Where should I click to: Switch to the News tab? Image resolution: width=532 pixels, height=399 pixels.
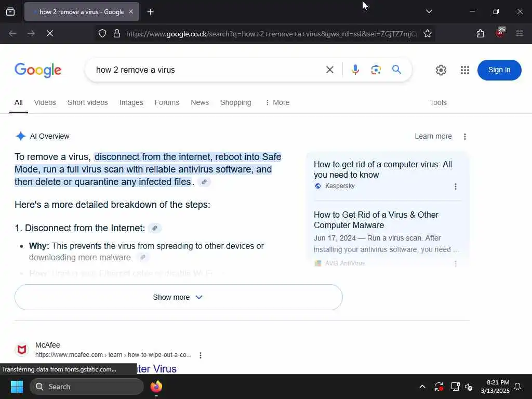tap(200, 102)
